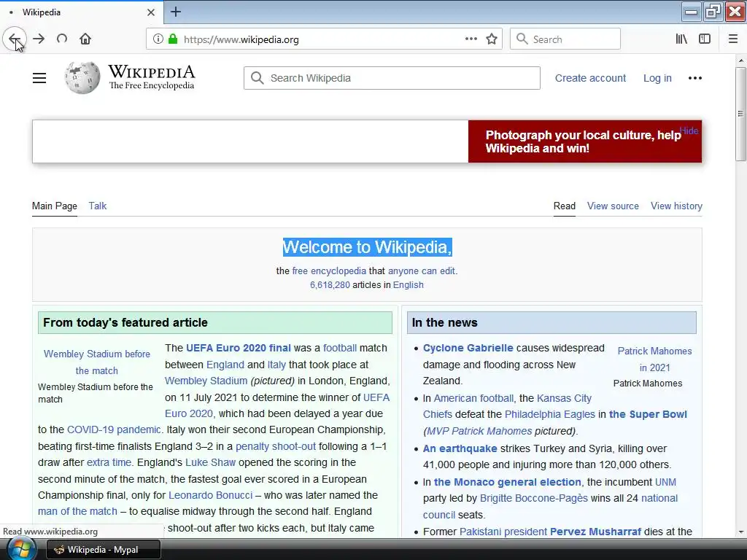Image resolution: width=747 pixels, height=560 pixels.
Task: Follow the anyone can edit link
Action: tap(422, 271)
